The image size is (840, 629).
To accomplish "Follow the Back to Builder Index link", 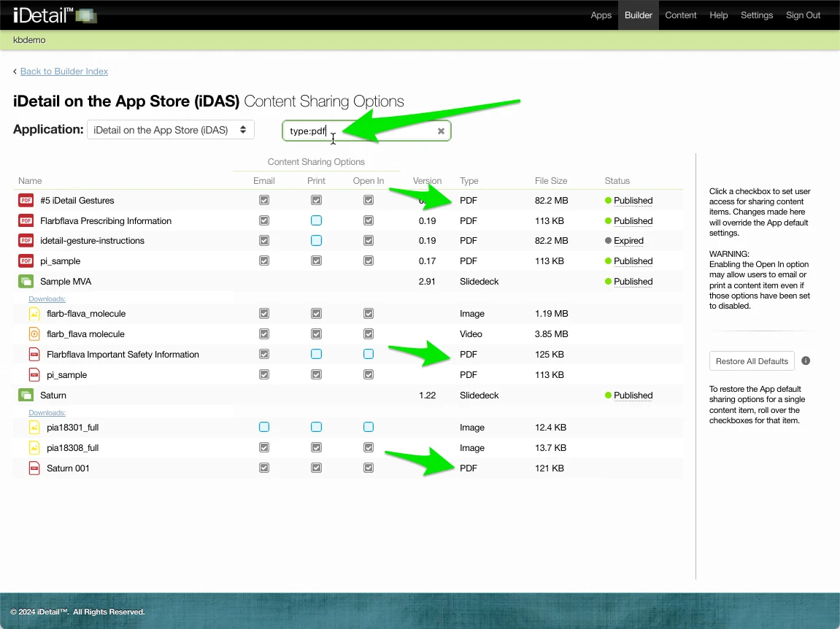I will 64,72.
